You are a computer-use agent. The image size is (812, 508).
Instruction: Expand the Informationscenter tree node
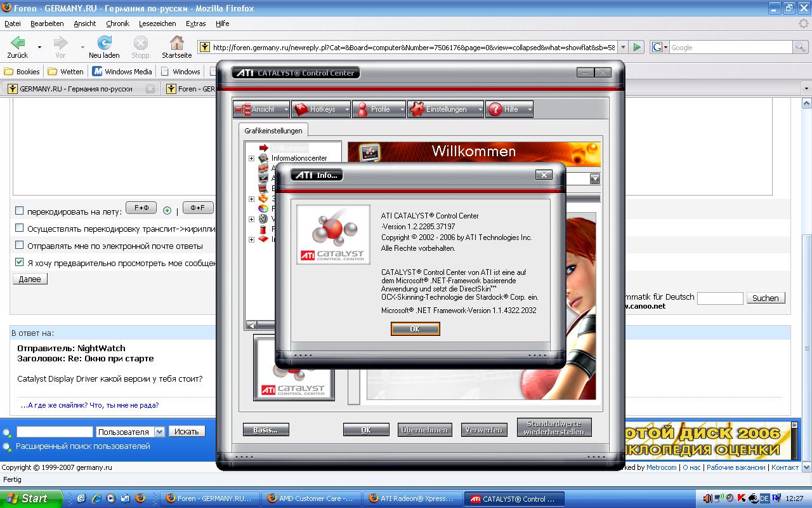[251, 158]
